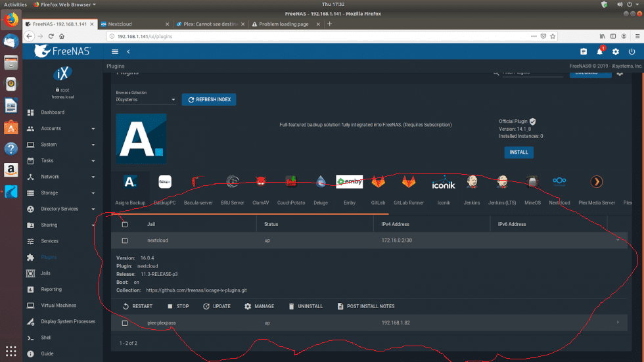Choose the MineOS plugin icon

point(532,181)
